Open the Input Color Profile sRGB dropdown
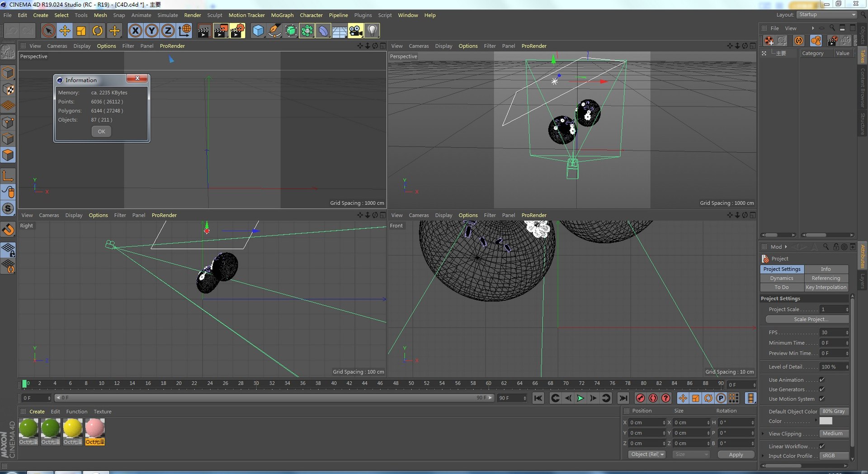868x474 pixels. 834,456
